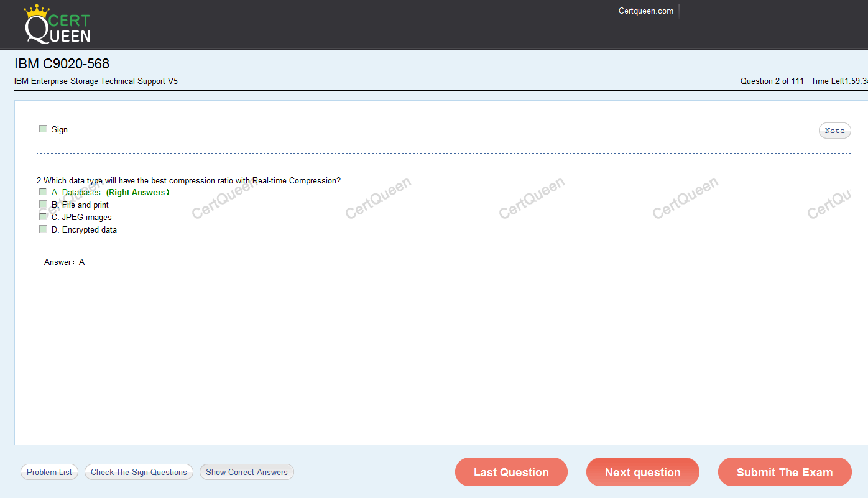This screenshot has height=498, width=868.
Task: Click the CertQueen logo
Action: [58, 25]
